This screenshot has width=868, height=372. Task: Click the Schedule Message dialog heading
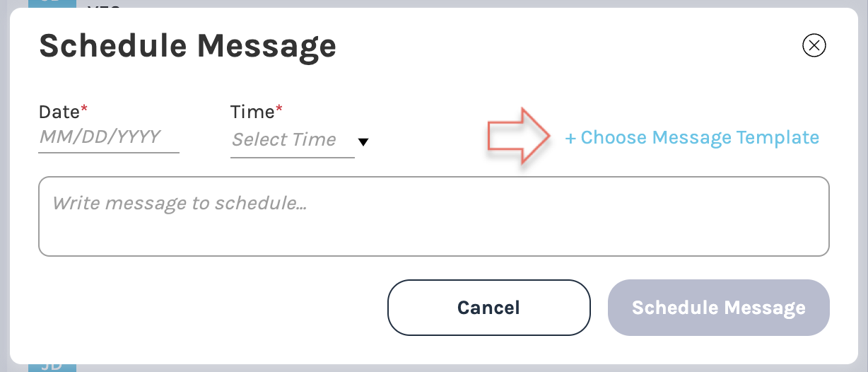[x=187, y=46]
